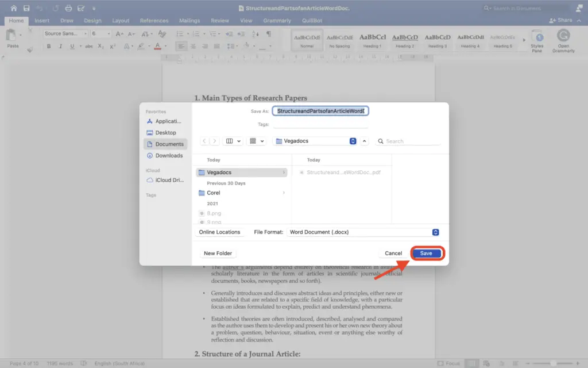
Task: Select the Corel folder in the file list
Action: (x=242, y=193)
